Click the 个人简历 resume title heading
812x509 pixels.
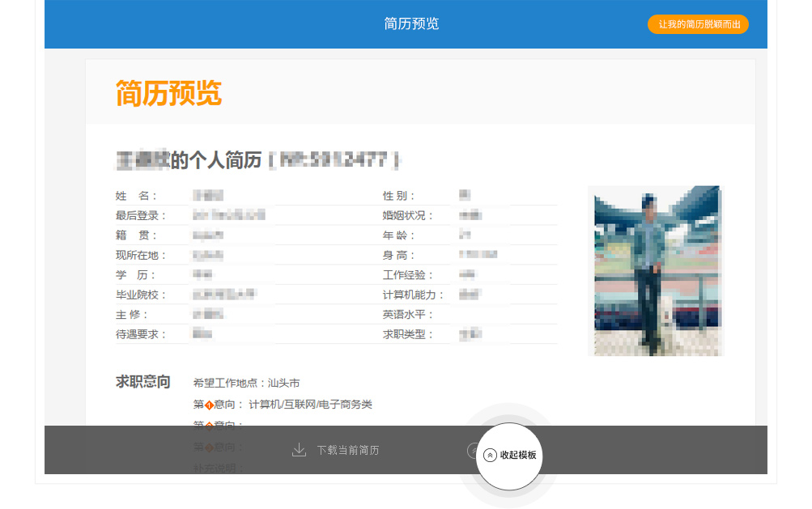pos(215,160)
